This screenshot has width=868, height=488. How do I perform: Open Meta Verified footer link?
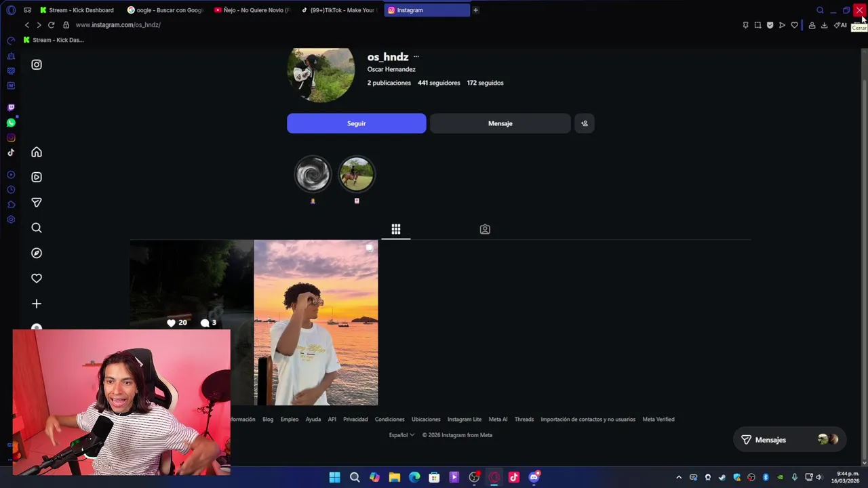[x=658, y=420]
